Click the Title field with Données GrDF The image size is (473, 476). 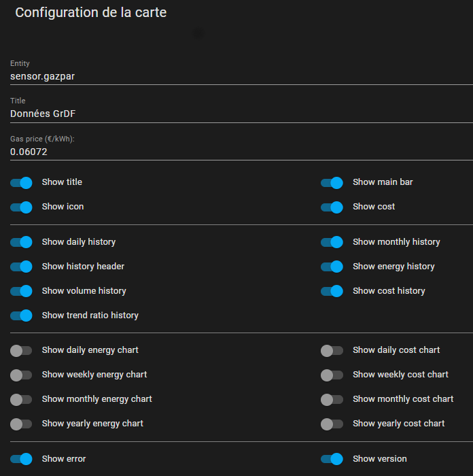point(238,114)
